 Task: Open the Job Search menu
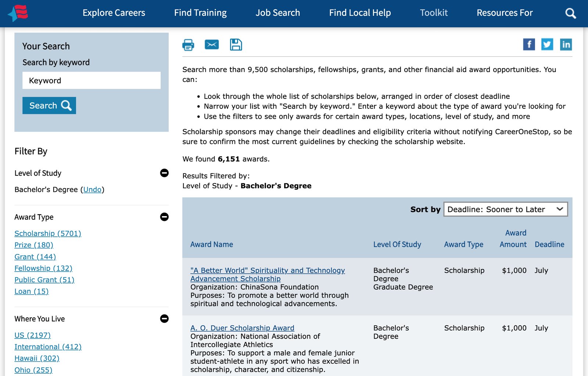tap(278, 13)
